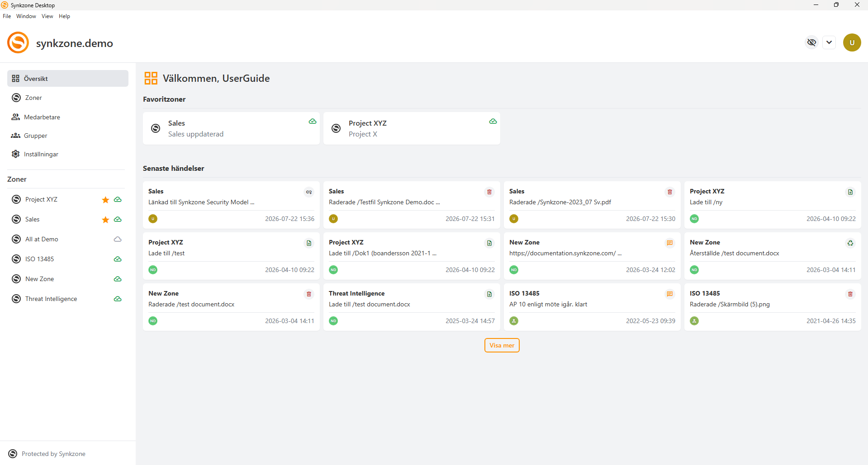Open the View menu
868x465 pixels.
tap(47, 16)
